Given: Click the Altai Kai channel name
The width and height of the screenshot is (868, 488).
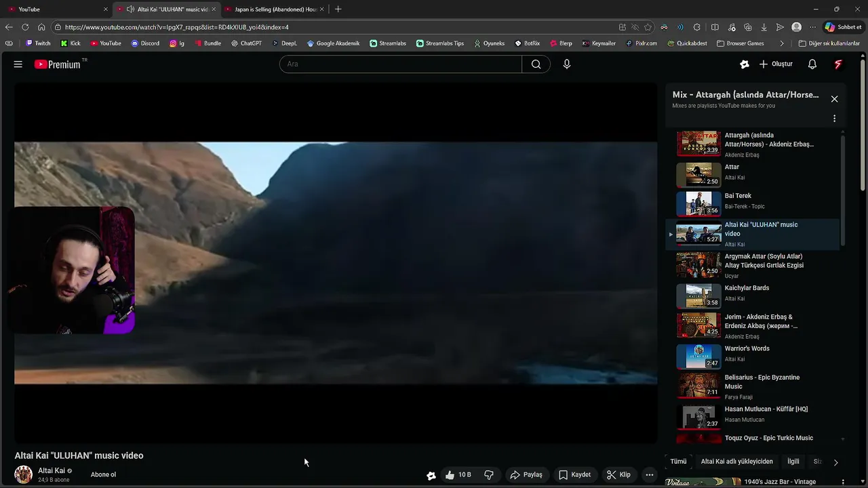Looking at the screenshot, I should pos(52,470).
